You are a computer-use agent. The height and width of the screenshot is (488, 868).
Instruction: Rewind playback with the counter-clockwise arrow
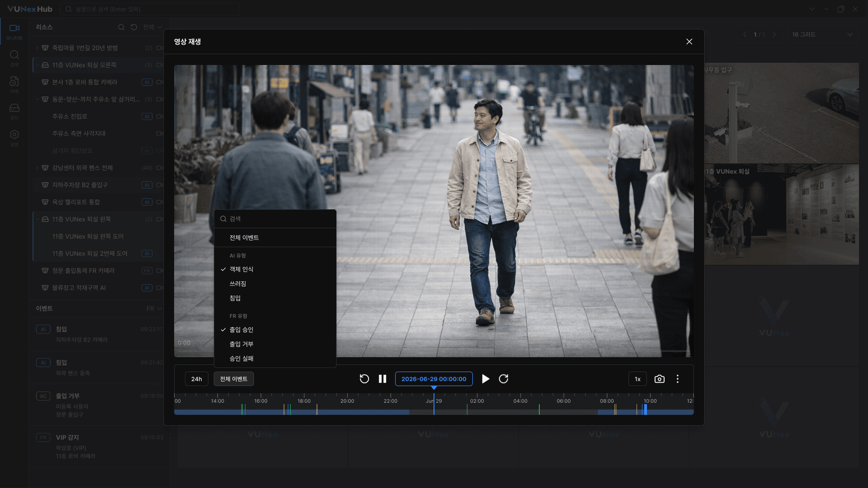coord(364,379)
